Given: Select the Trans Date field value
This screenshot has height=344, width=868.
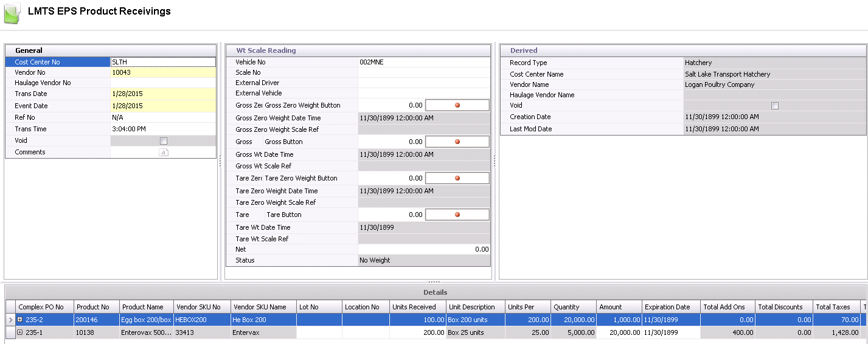Looking at the screenshot, I should click(162, 94).
